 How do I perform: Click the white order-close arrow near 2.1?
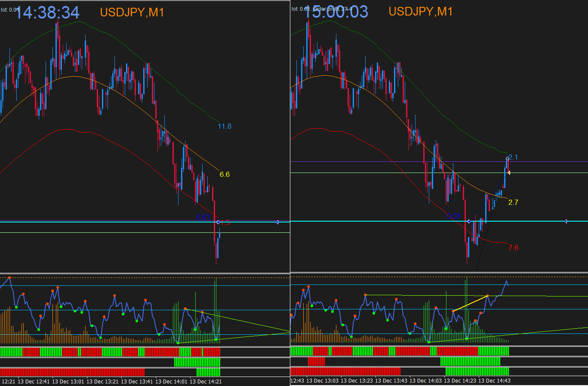coord(507,159)
